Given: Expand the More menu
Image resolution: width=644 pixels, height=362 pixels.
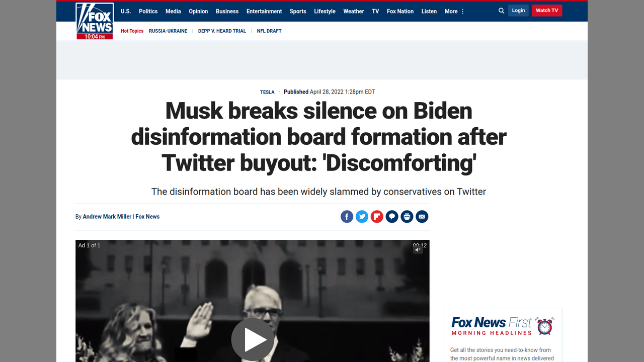Looking at the screenshot, I should pos(454,11).
